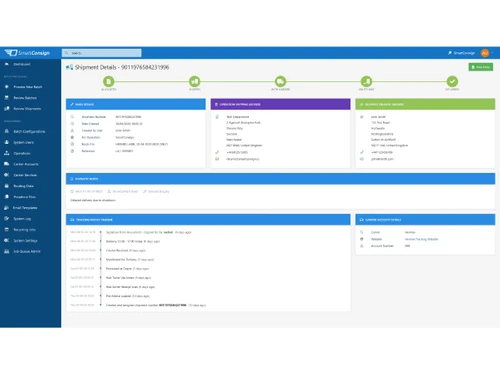Viewport: 500px width, 375px height.
Task: Click the top tracking timeline signature entry
Action: pyautogui.click(x=148, y=232)
